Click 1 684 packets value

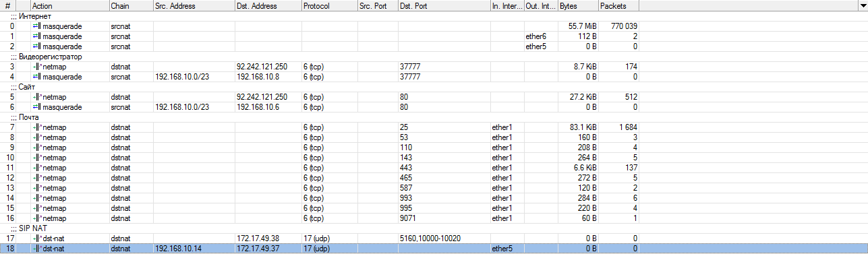(628, 127)
